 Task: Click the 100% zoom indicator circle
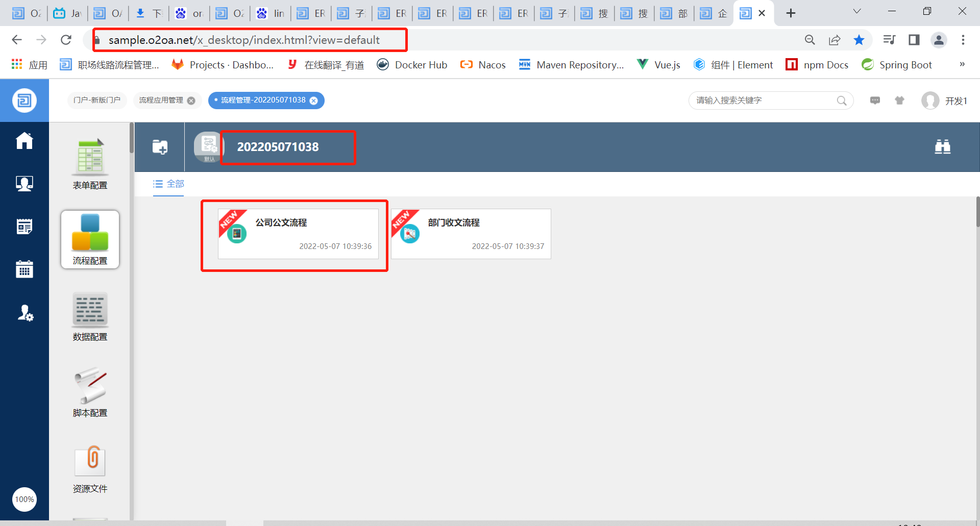click(x=24, y=499)
